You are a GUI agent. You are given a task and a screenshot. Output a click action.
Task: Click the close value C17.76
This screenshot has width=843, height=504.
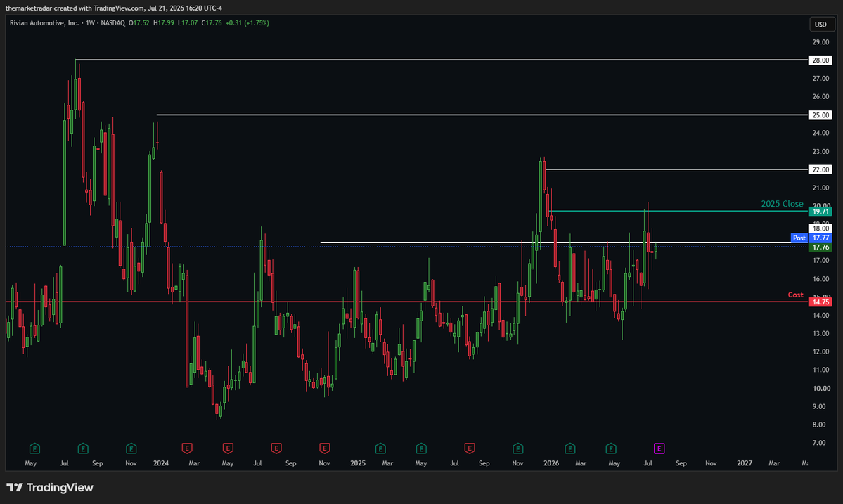coord(212,23)
